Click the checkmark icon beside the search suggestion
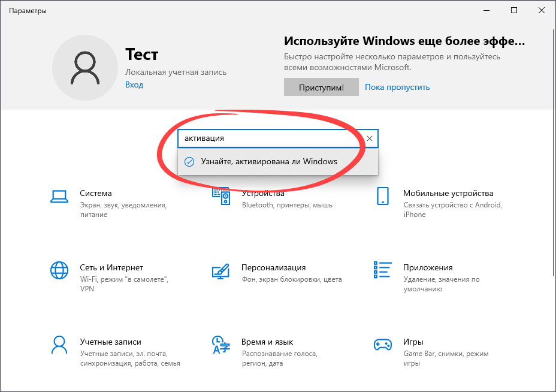 point(189,161)
